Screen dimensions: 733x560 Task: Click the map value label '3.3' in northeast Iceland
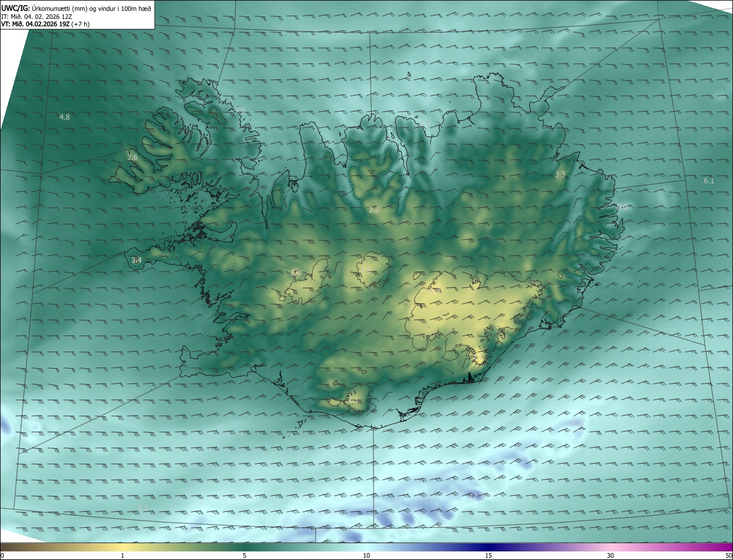point(560,174)
